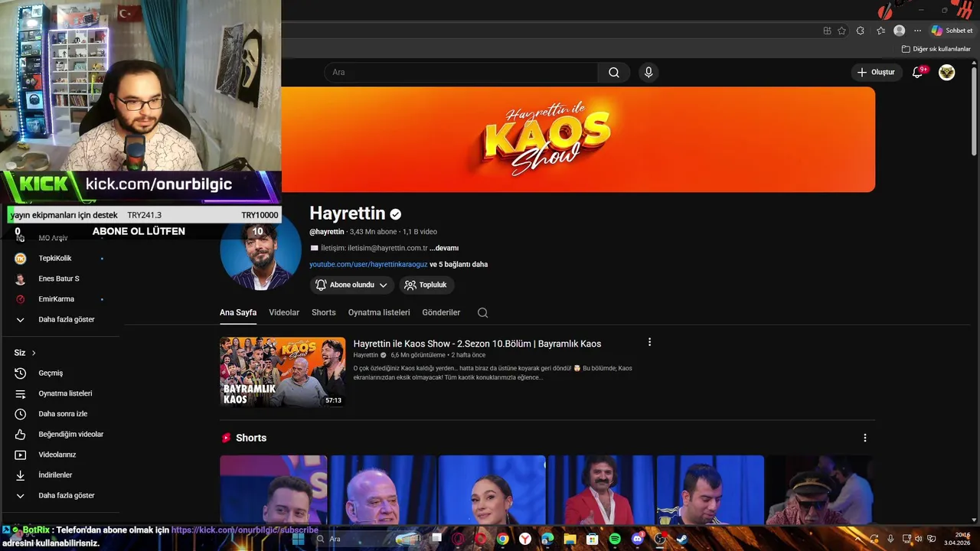Open the Shorts section heading
This screenshot has width=980, height=551.
[251, 438]
